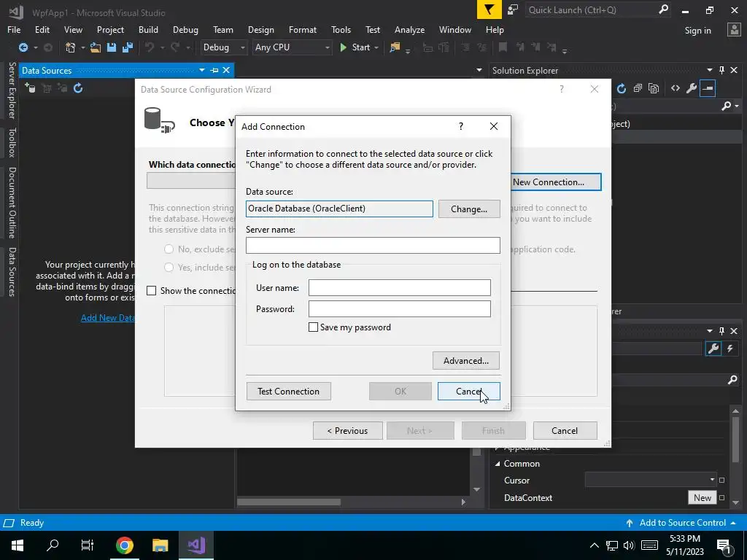Click the DataContext property marker square
Image resolution: width=747 pixels, height=560 pixels.
[721, 497]
